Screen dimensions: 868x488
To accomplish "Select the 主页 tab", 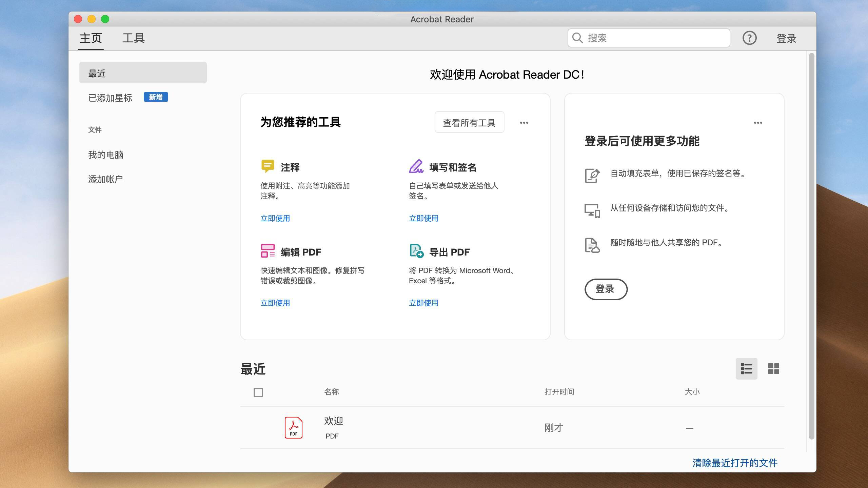I will pos(91,38).
